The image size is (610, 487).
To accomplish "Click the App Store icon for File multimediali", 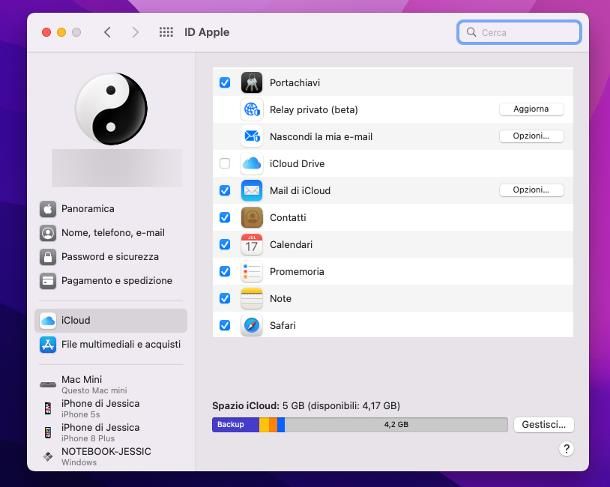I will coord(48,345).
